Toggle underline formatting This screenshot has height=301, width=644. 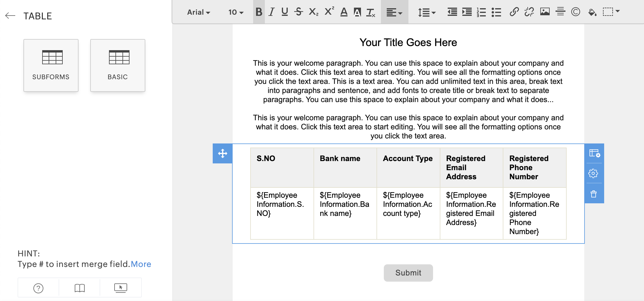tap(284, 12)
